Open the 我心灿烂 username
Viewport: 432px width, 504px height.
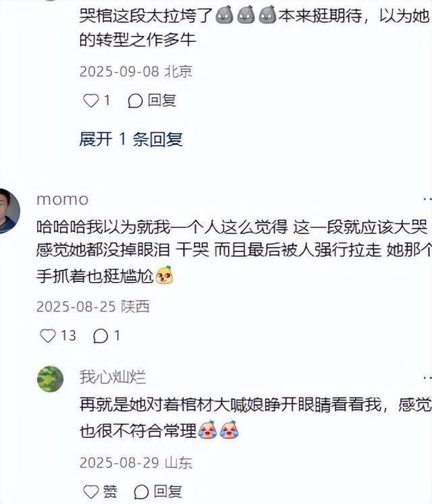[x=113, y=376]
